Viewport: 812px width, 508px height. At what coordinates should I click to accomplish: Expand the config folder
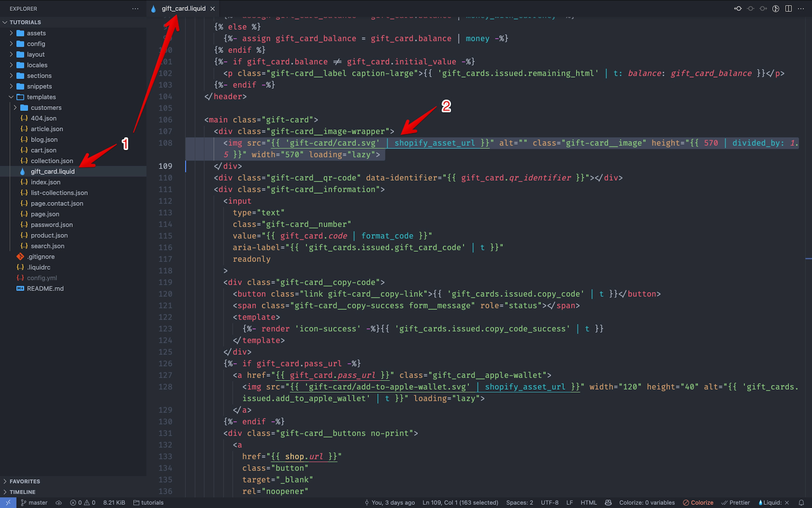[x=73, y=44]
